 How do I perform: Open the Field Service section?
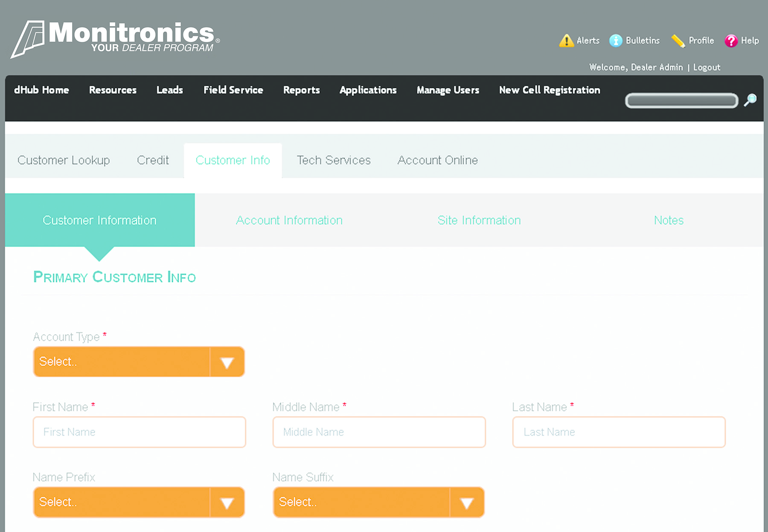[233, 90]
